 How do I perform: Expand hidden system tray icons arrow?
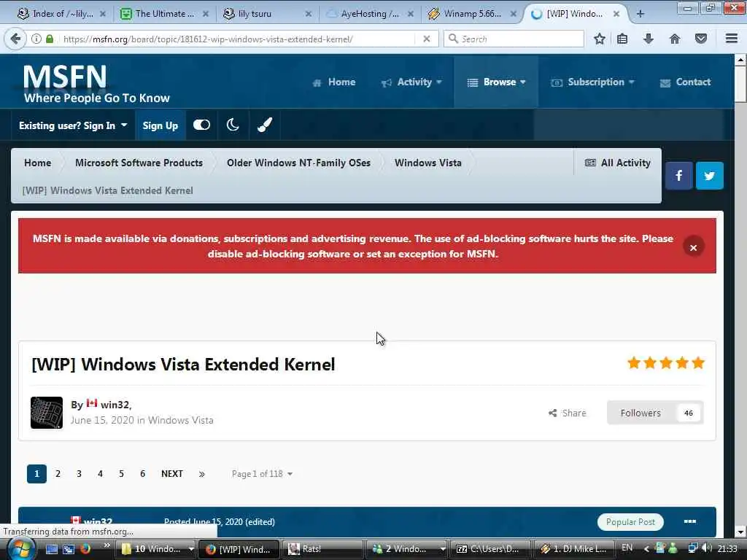pyautogui.click(x=646, y=548)
